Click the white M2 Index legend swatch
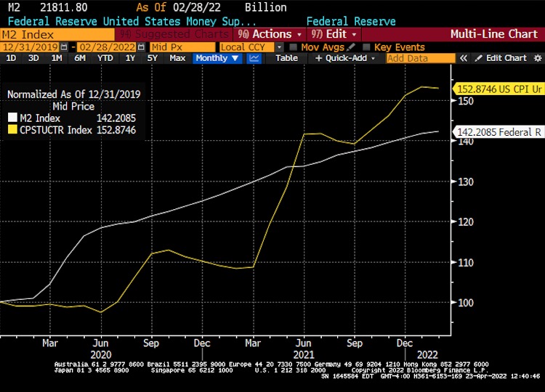The height and width of the screenshot is (392, 545). click(x=12, y=118)
